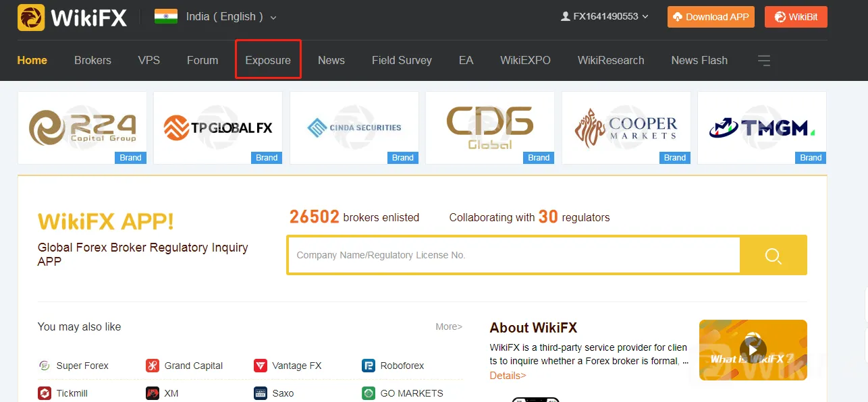Click the India flag icon
This screenshot has height=402, width=868.
click(x=166, y=16)
